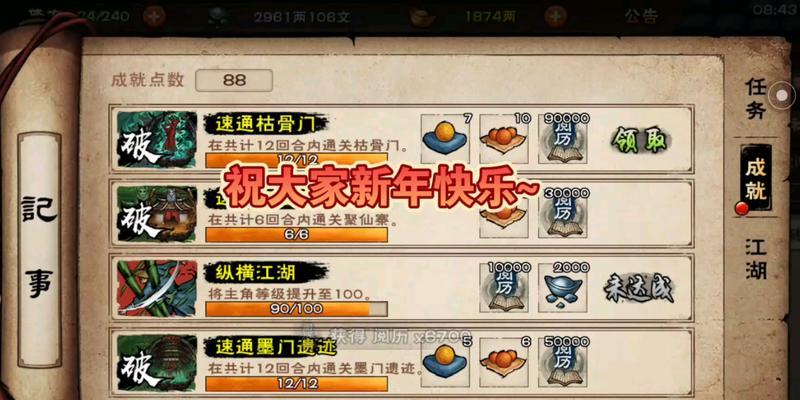Tap the 成就点数 value field showing 88
Viewport: 800px width, 400px height.
pos(234,81)
